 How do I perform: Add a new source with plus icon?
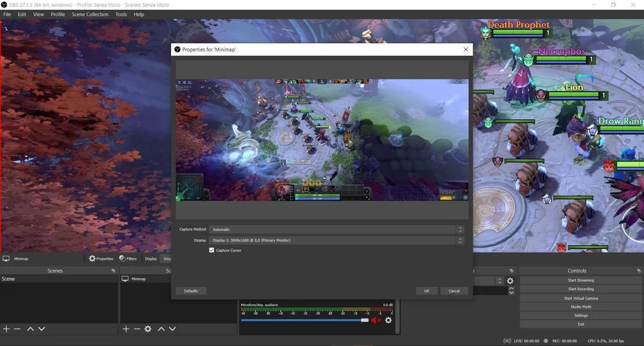click(126, 329)
